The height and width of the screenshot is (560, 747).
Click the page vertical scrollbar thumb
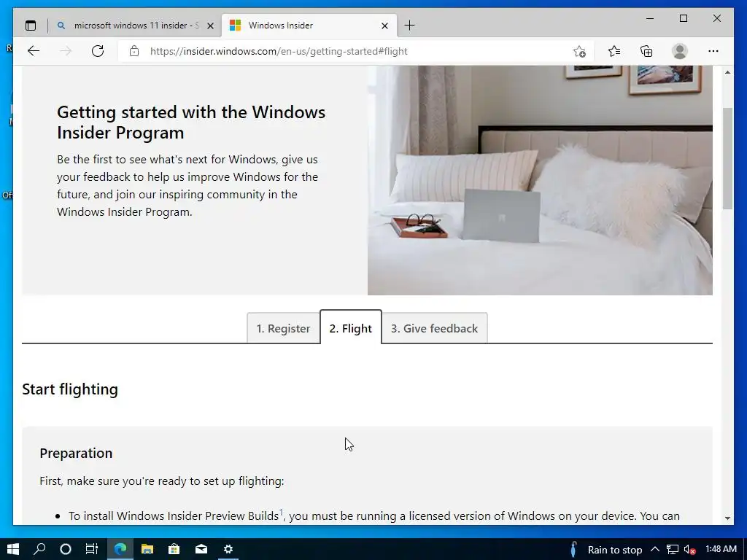coord(727,158)
